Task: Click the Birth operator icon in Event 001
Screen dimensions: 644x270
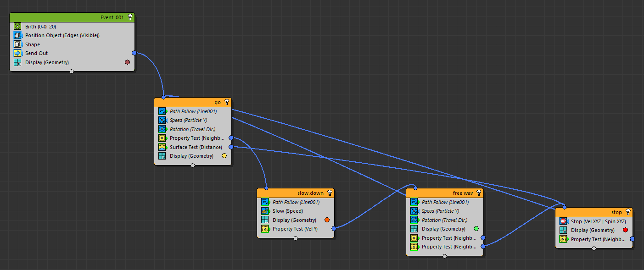Action: click(17, 27)
